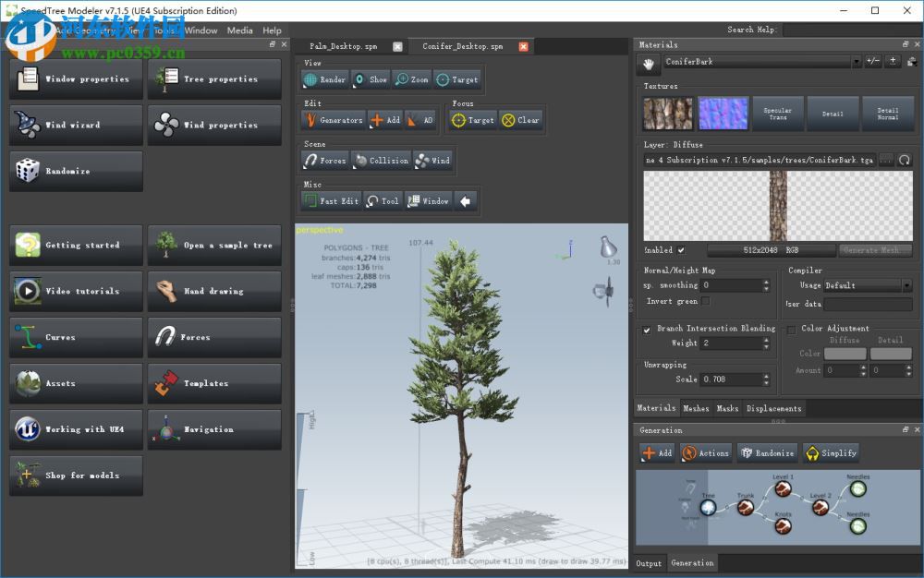Enable Fast Edit mode
The height and width of the screenshot is (578, 924).
pos(330,200)
